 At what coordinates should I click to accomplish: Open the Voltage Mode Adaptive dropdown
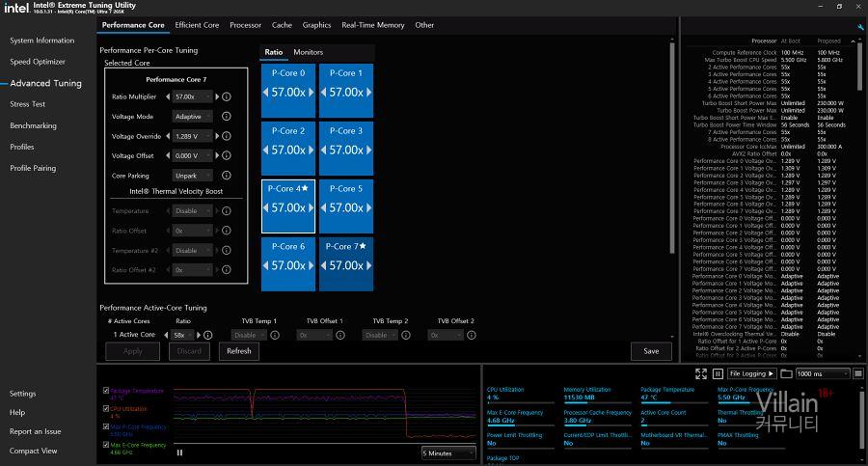click(193, 117)
